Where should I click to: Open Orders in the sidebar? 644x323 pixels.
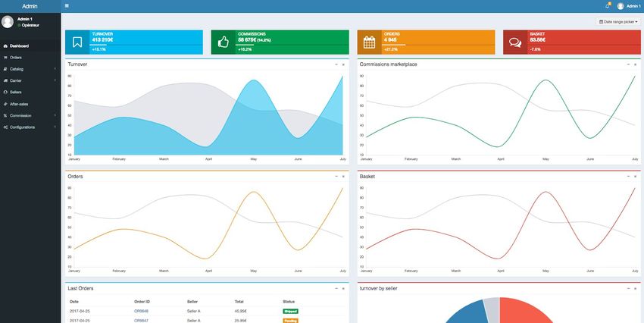tap(30, 58)
